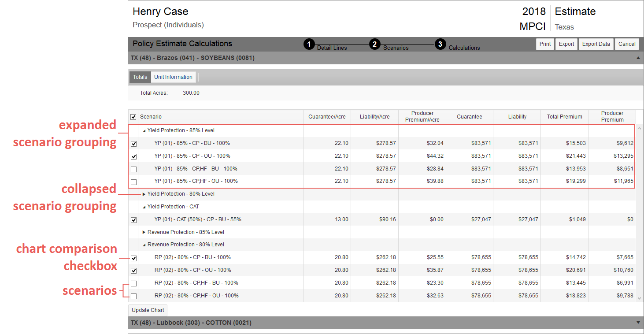The image size is (644, 334).
Task: Expand Yield Protection - 80% Level group
Action: (x=144, y=194)
